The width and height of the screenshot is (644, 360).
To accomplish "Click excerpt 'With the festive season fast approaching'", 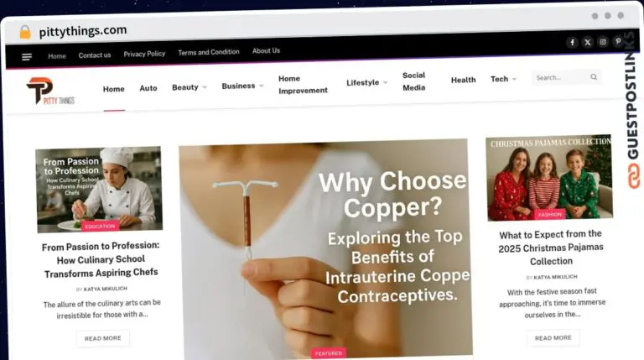I will [x=553, y=303].
